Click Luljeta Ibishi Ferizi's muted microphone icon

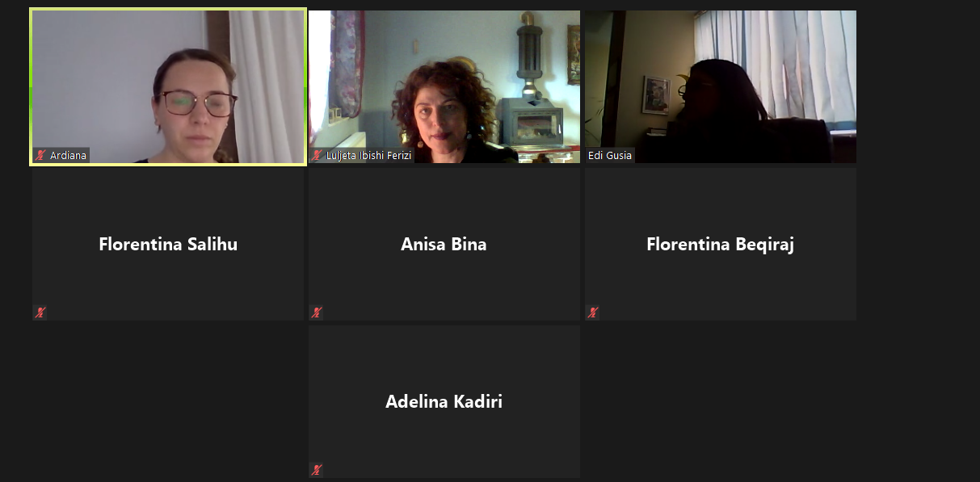pyautogui.click(x=317, y=155)
